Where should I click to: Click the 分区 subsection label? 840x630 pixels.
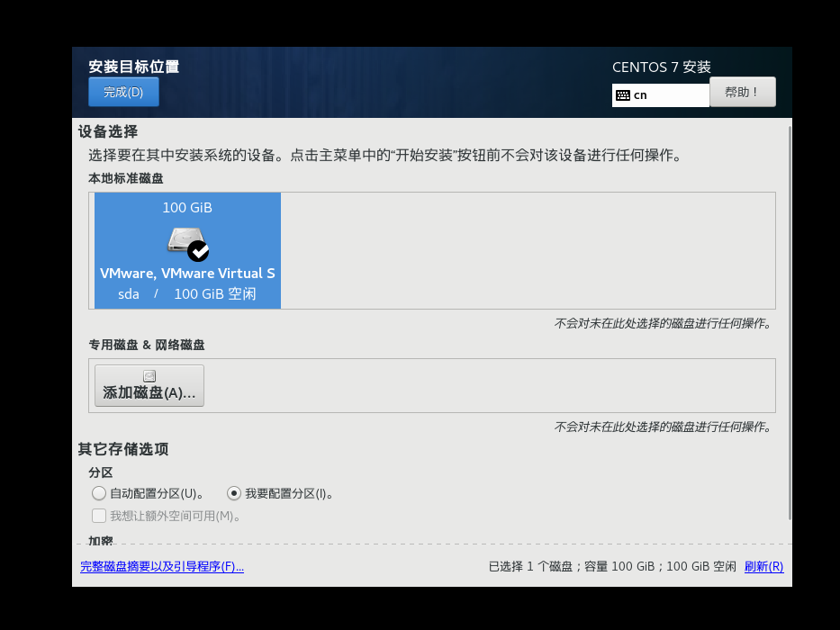[101, 472]
